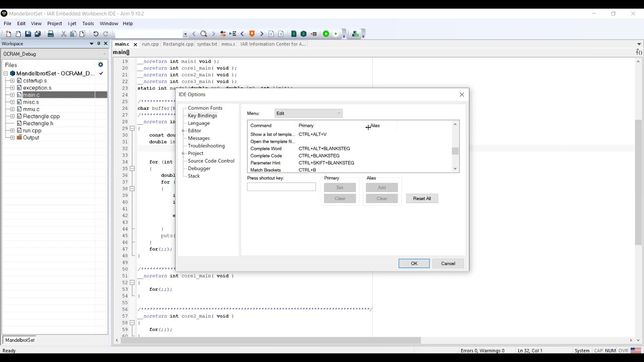
Task: Open the quick search box dropdown arrow
Action: click(x=185, y=34)
